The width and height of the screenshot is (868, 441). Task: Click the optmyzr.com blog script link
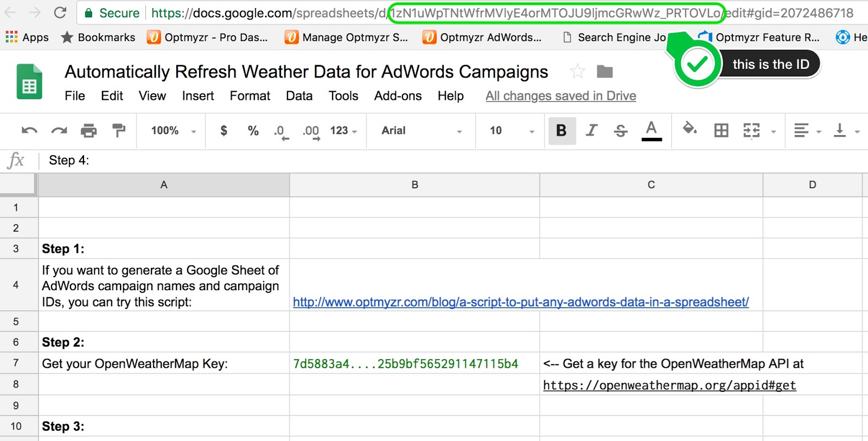point(521,302)
